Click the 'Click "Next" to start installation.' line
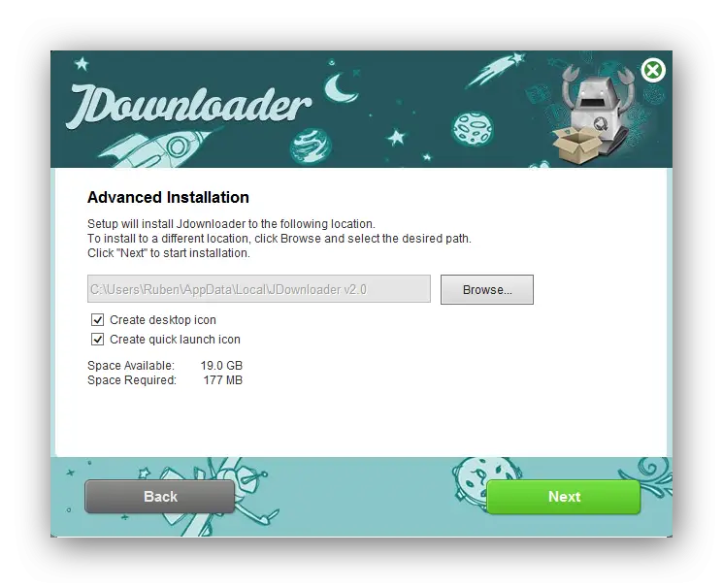This screenshot has width=723, height=588. click(169, 253)
